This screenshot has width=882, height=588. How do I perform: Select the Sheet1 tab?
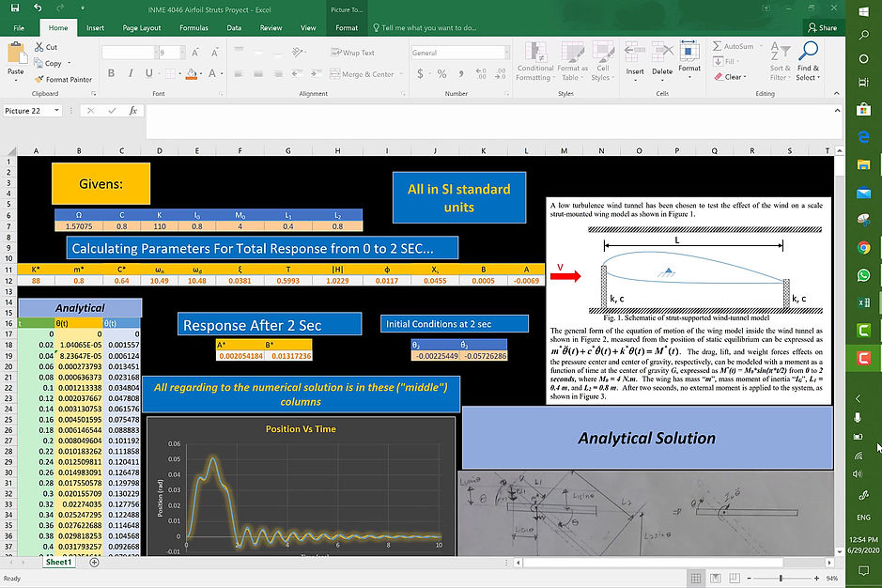coord(58,562)
